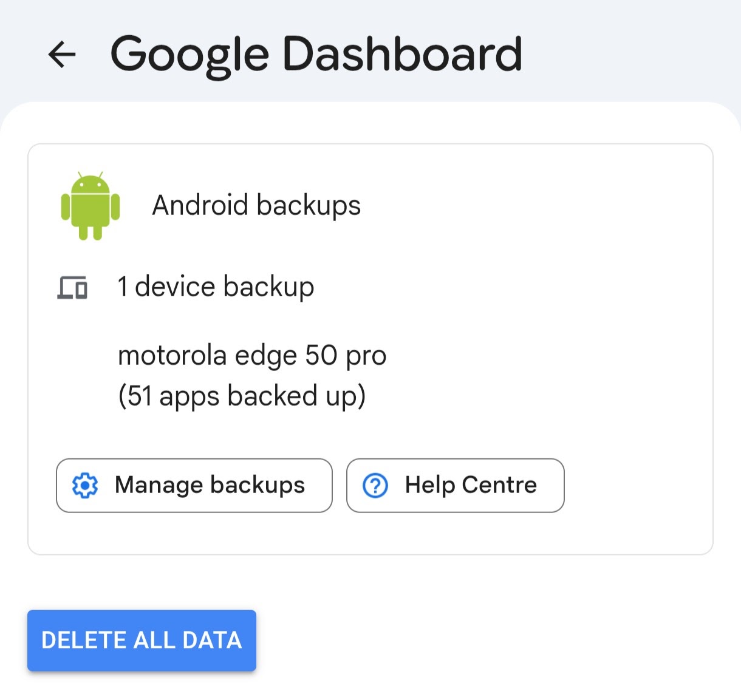Screen dimensions: 741x700
Task: Tap the word device in the backup count
Action: tap(175, 287)
